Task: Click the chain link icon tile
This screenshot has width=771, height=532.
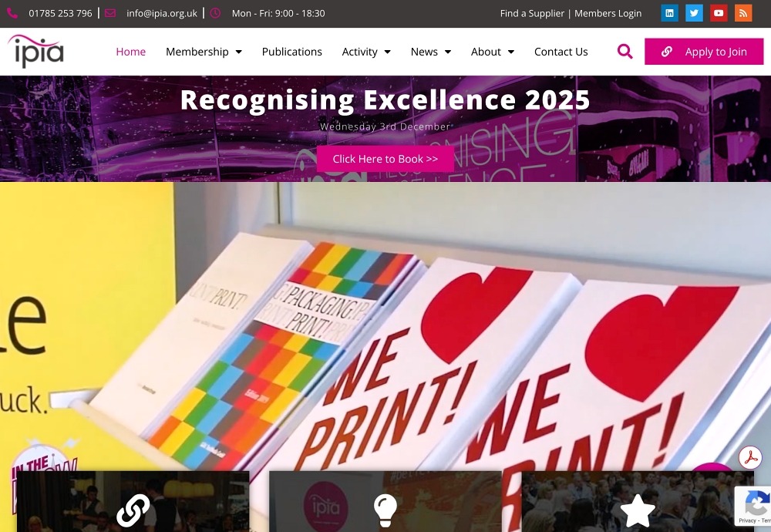Action: (x=133, y=501)
